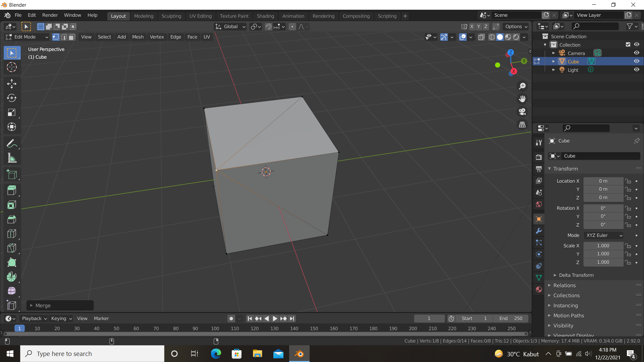Click the current frame 1 marker on timeline

[x=19, y=328]
